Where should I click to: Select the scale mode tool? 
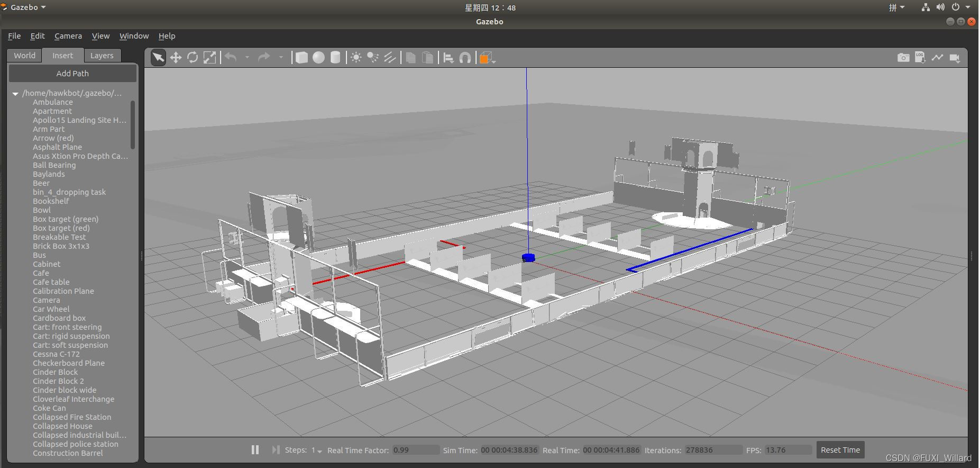click(209, 58)
